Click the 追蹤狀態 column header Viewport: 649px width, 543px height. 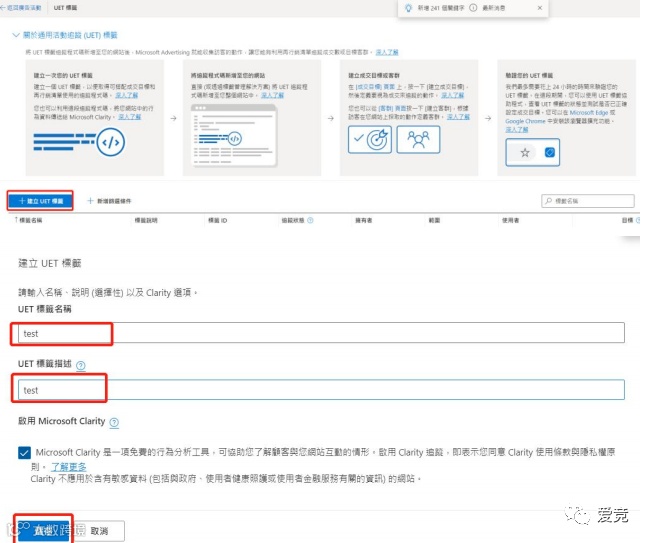293,220
